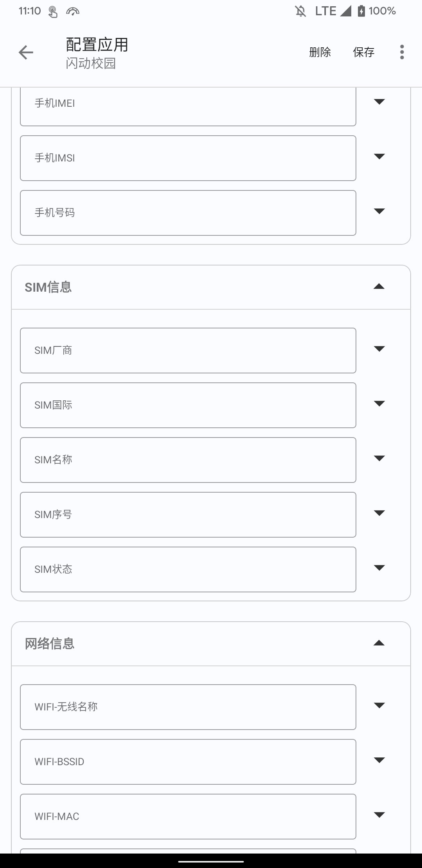Tap the 保存 button
Viewport: 422px width, 868px height.
point(363,52)
